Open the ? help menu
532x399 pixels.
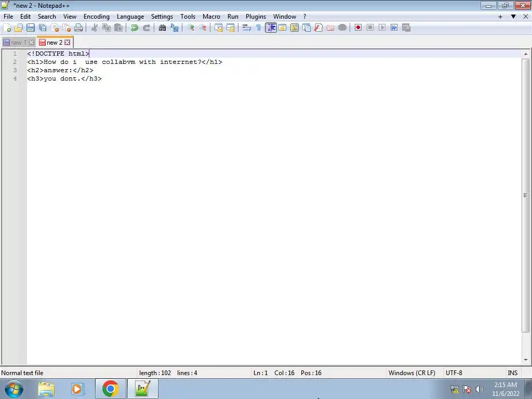(x=304, y=17)
